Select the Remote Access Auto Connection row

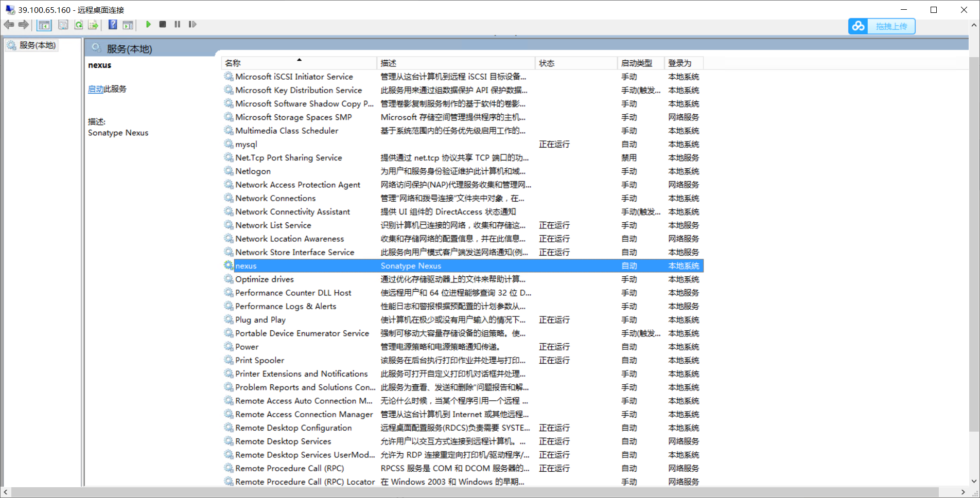click(x=462, y=401)
